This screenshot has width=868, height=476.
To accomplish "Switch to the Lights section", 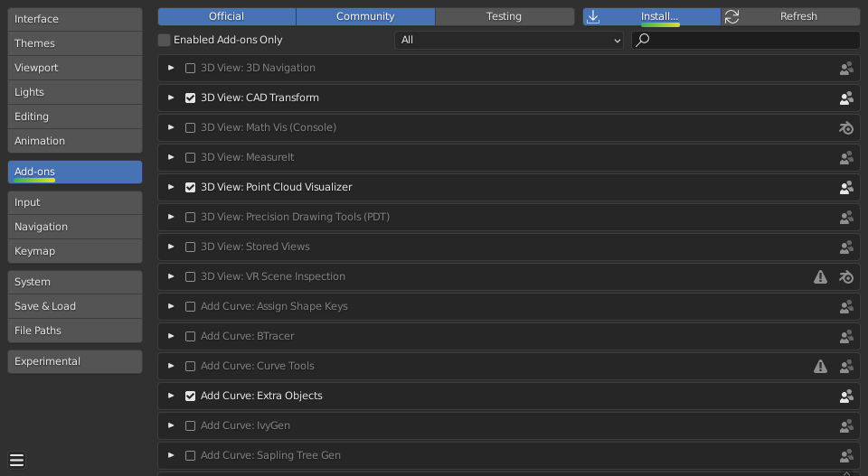I will click(75, 92).
